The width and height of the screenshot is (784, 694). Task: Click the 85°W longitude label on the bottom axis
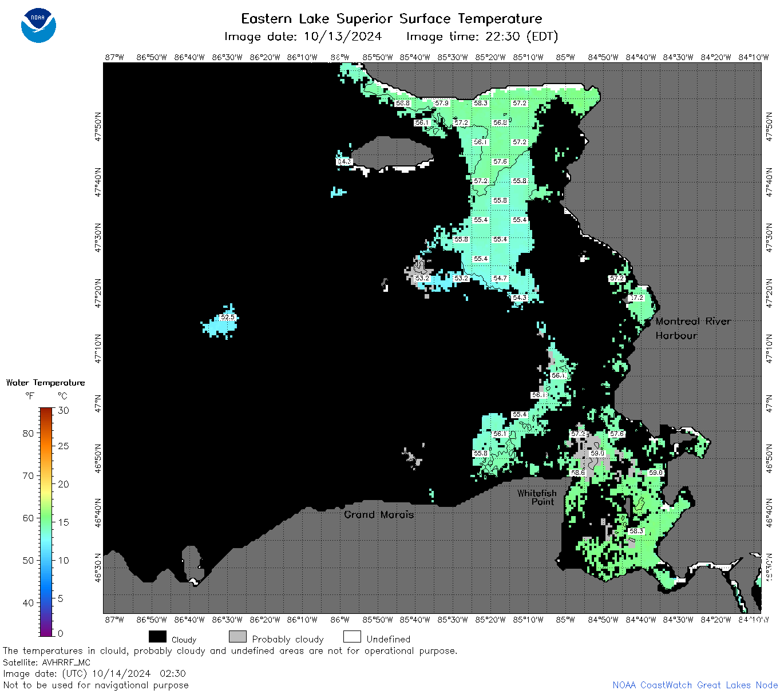(x=565, y=620)
